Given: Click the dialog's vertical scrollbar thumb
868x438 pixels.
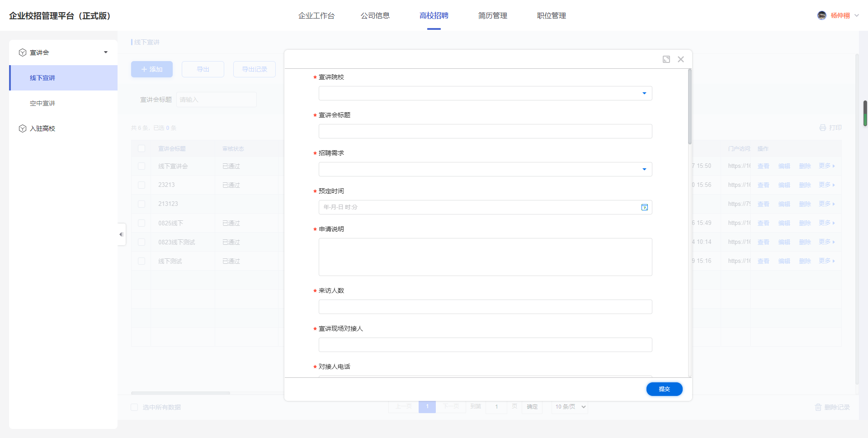Looking at the screenshot, I should tap(689, 106).
